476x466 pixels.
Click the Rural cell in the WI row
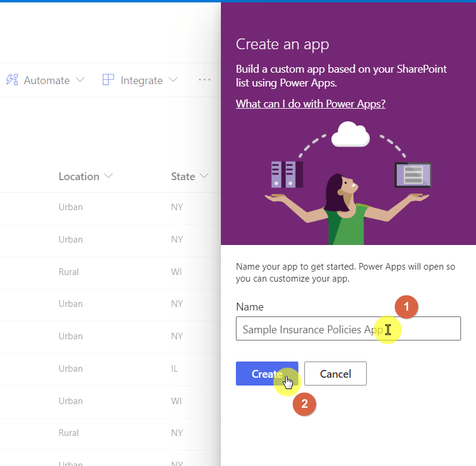pos(68,272)
